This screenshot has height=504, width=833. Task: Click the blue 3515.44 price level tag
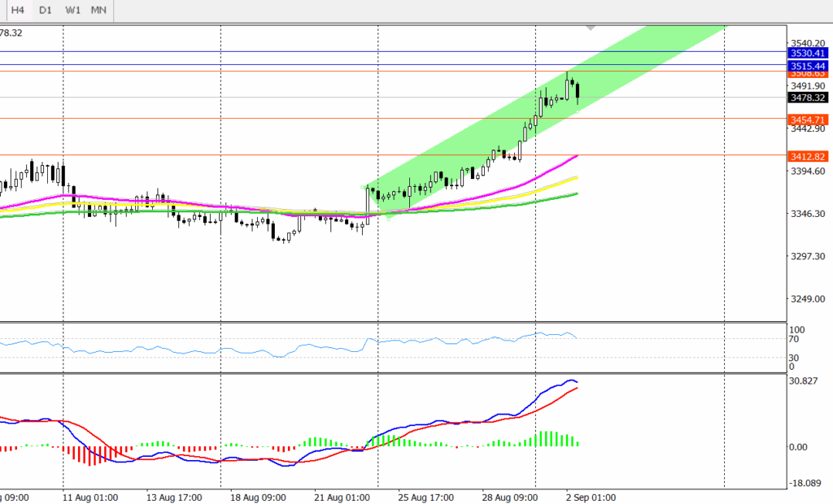click(x=808, y=65)
